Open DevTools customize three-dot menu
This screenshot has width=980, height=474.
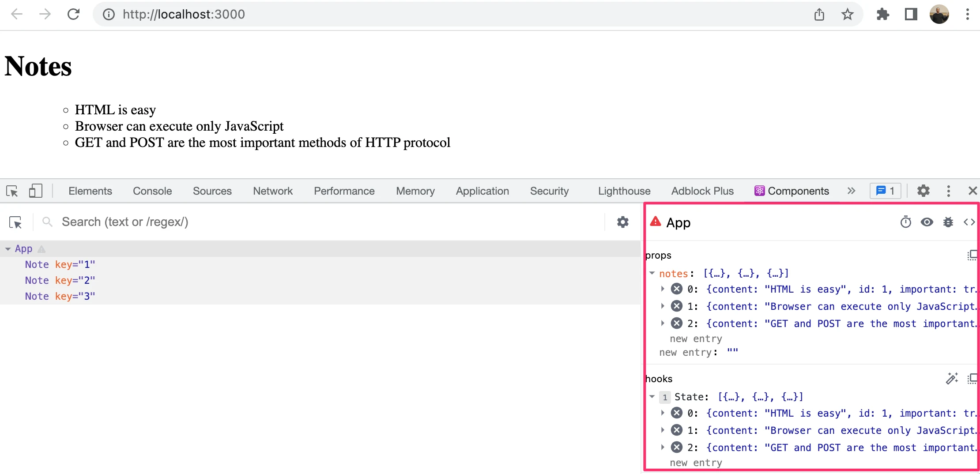(948, 191)
